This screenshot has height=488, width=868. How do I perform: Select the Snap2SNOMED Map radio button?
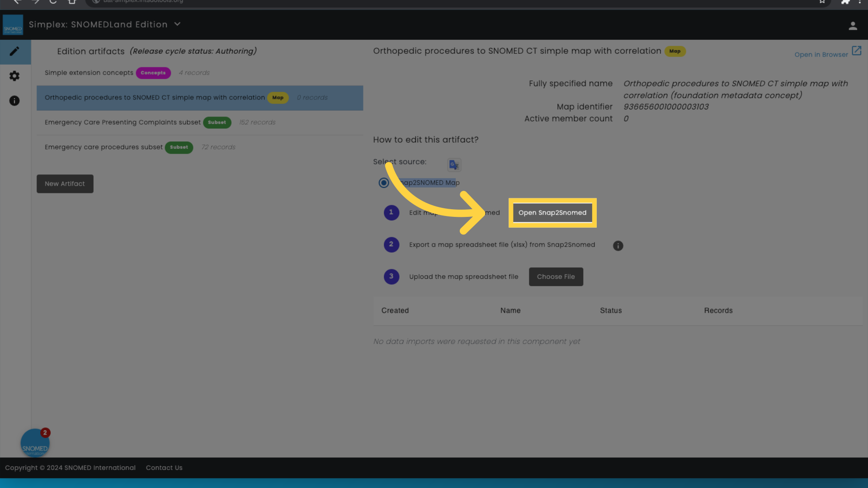(x=384, y=183)
